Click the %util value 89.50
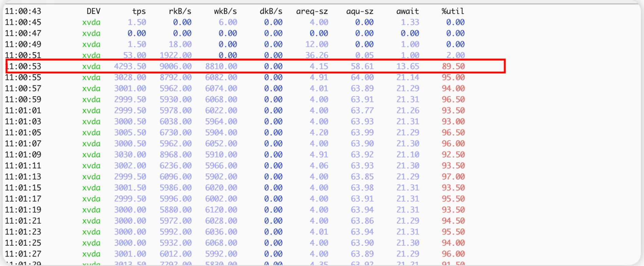 pyautogui.click(x=453, y=66)
